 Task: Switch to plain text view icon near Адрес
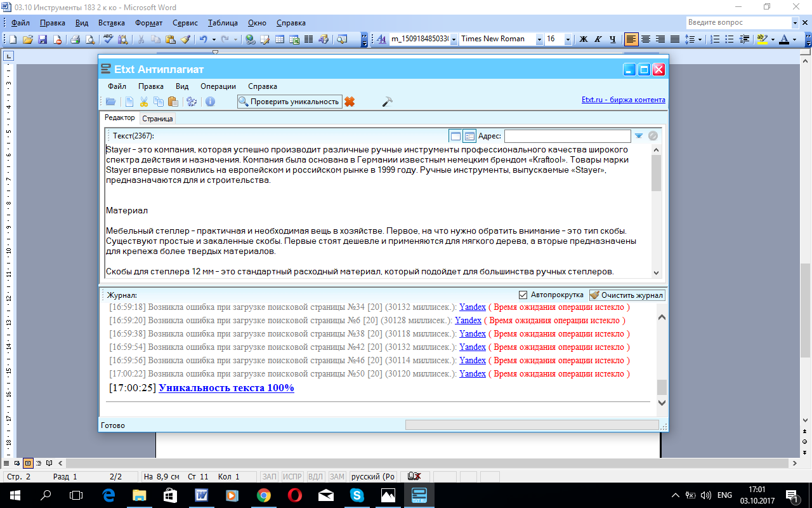(x=455, y=136)
